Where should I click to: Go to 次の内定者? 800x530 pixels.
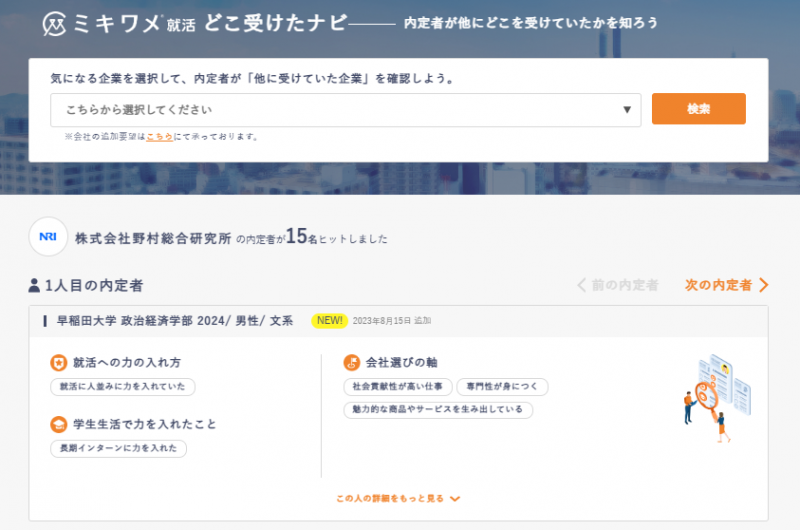pos(727,285)
